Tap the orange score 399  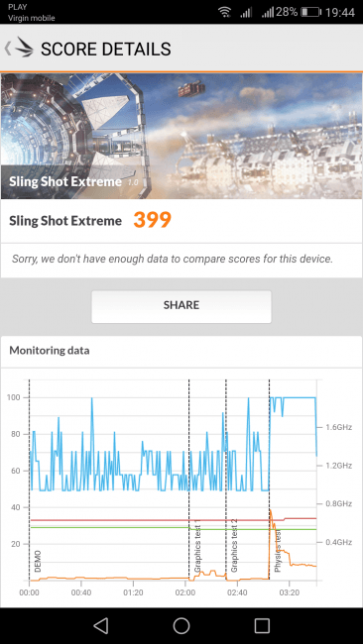point(152,221)
